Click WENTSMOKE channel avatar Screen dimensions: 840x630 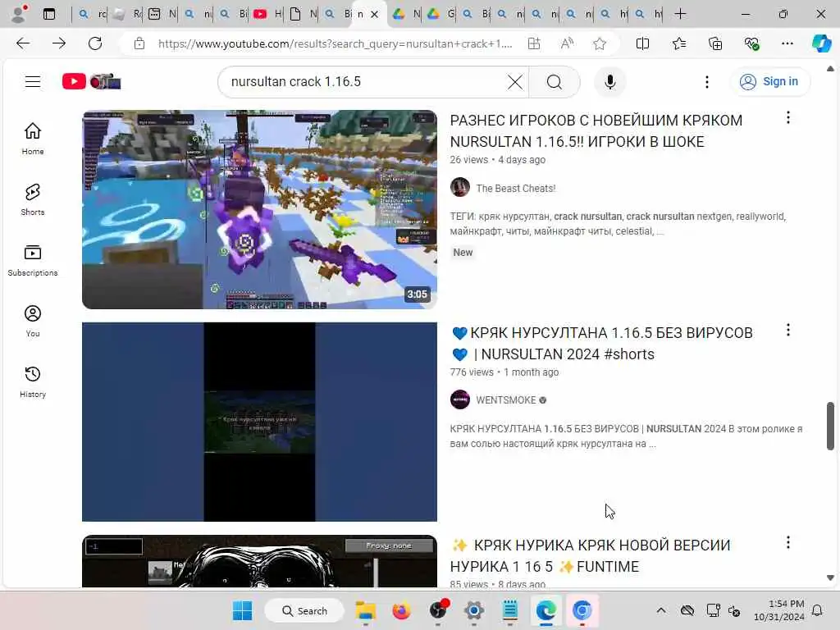[459, 399]
